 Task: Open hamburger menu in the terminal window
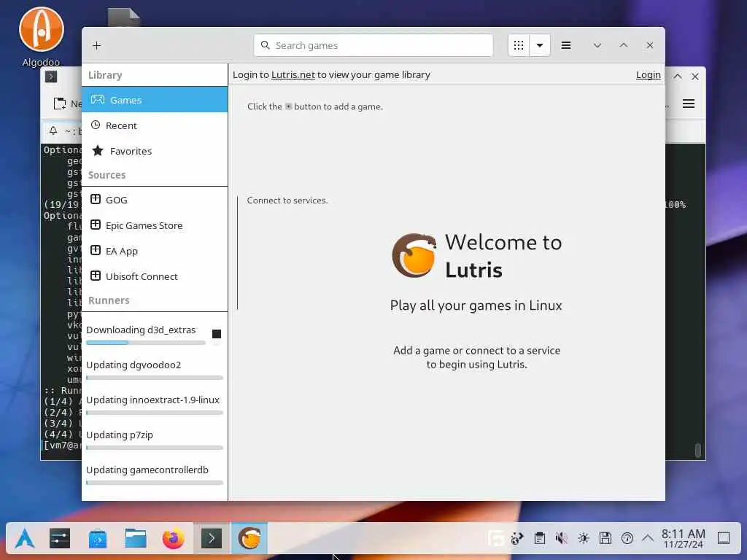(689, 104)
